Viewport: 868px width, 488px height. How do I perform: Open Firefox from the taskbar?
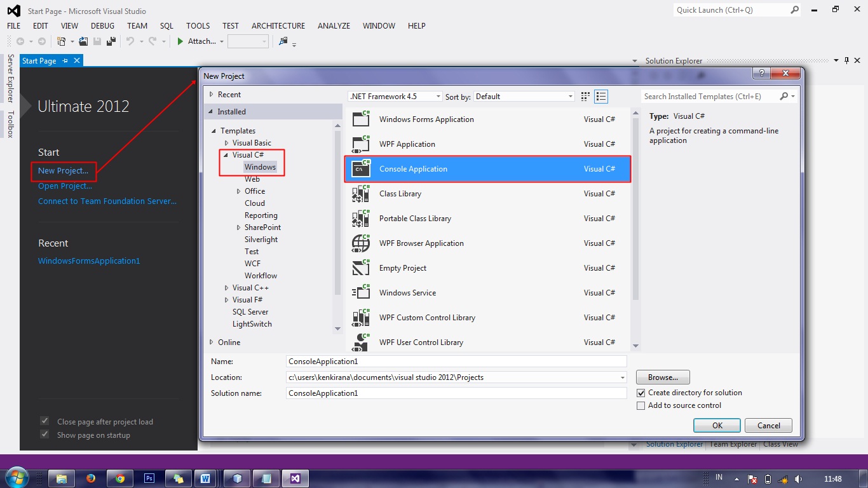click(91, 478)
